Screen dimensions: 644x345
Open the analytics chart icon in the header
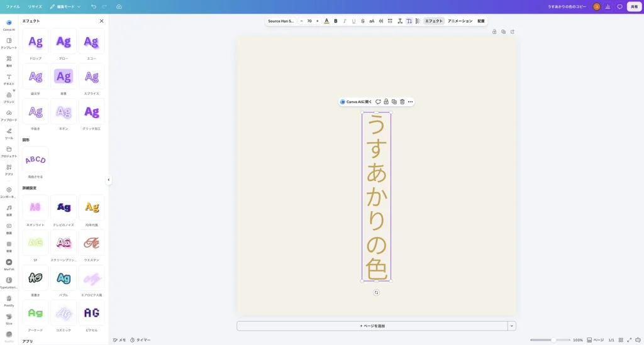click(x=608, y=6)
